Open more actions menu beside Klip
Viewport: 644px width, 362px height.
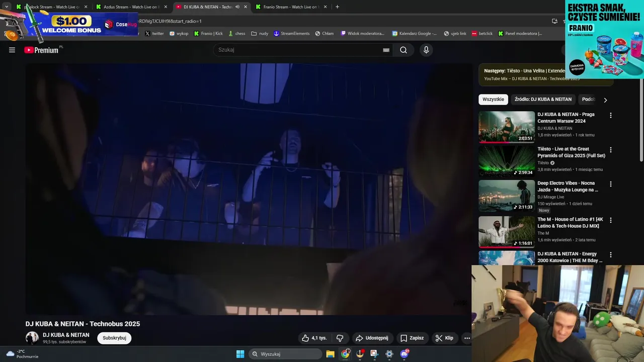click(x=467, y=338)
